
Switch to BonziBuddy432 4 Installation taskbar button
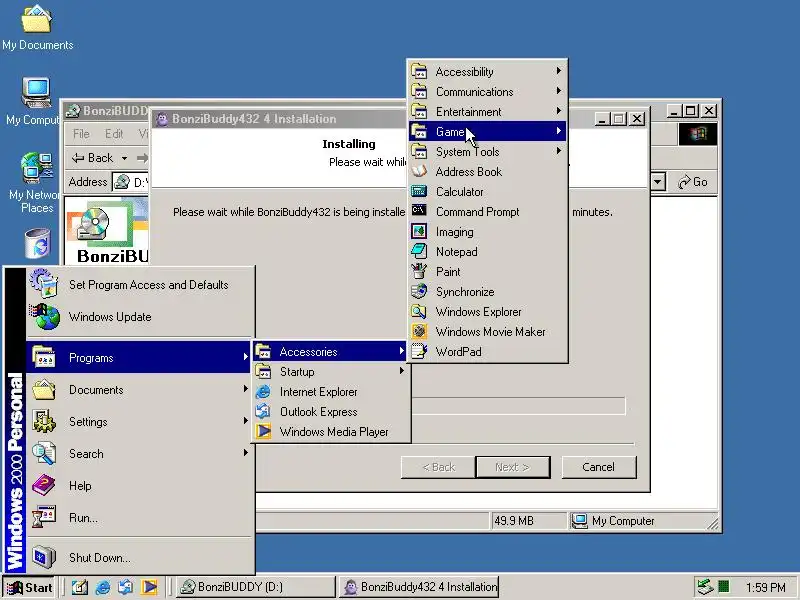419,587
